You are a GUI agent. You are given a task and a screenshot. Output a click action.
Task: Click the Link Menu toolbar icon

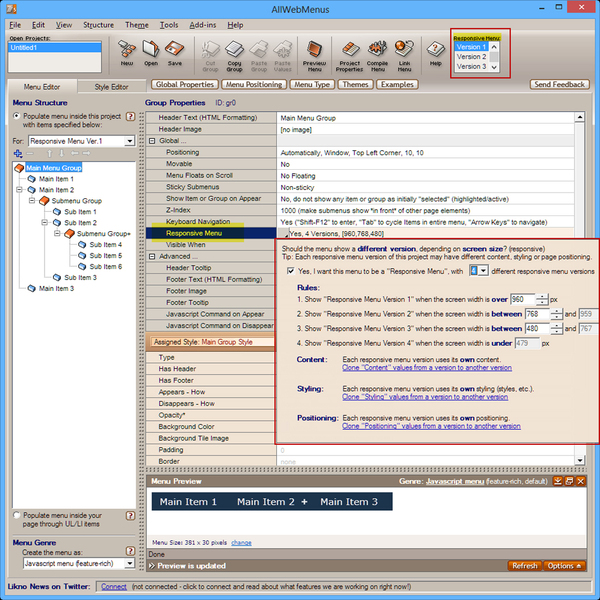coord(404,56)
